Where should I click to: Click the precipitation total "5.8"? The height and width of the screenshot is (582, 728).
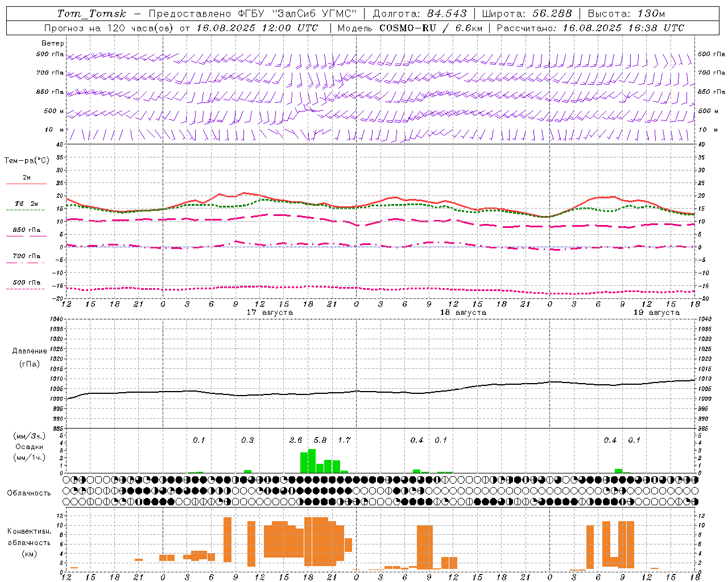click(320, 440)
